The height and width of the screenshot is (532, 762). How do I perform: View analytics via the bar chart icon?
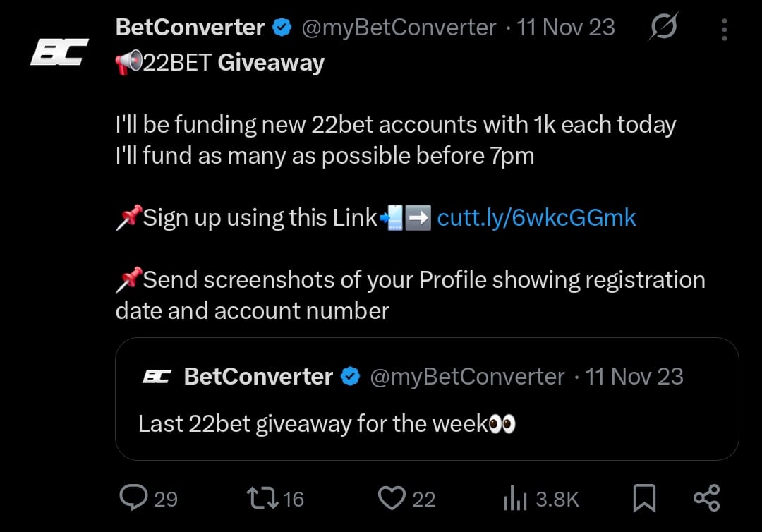click(x=516, y=500)
